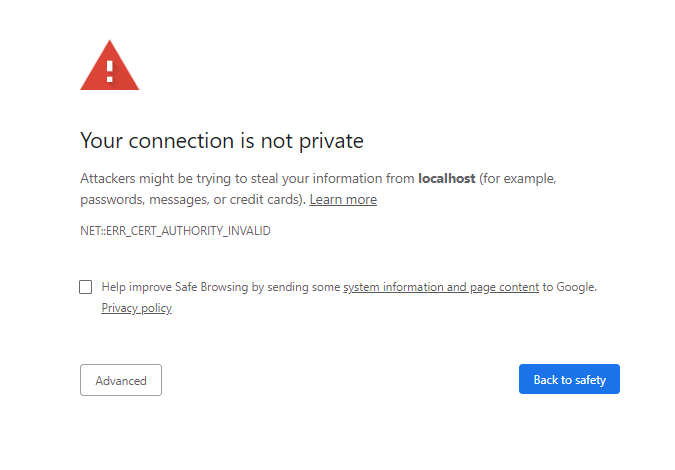Click the words "to Google." after the link
Image resolution: width=675 pixels, height=470 pixels.
[569, 287]
